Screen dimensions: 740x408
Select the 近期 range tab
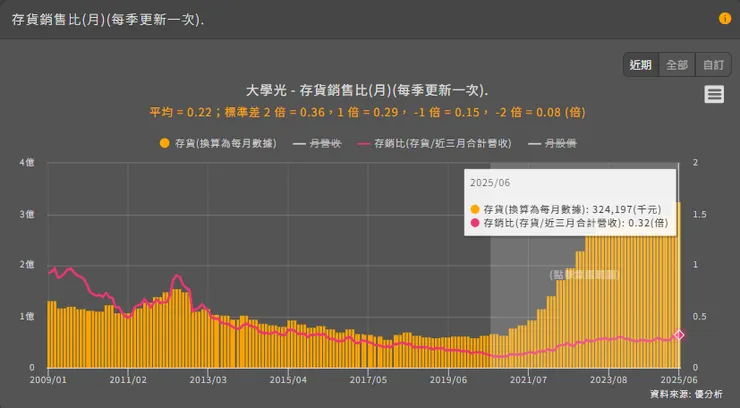point(640,65)
